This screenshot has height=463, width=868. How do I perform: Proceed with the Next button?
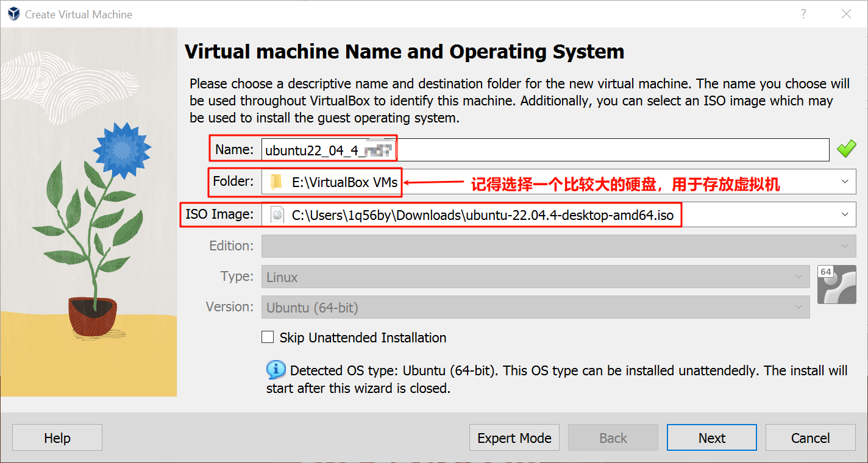(712, 438)
